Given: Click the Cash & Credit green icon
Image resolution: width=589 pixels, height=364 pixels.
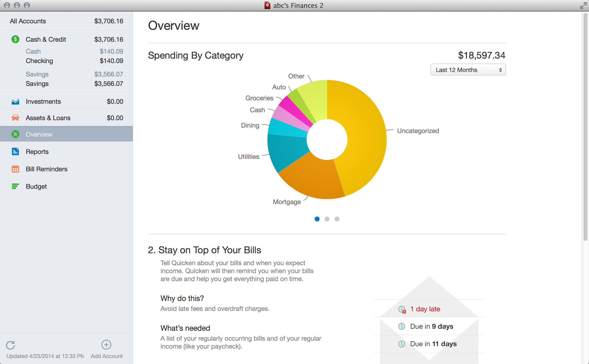Looking at the screenshot, I should point(15,39).
